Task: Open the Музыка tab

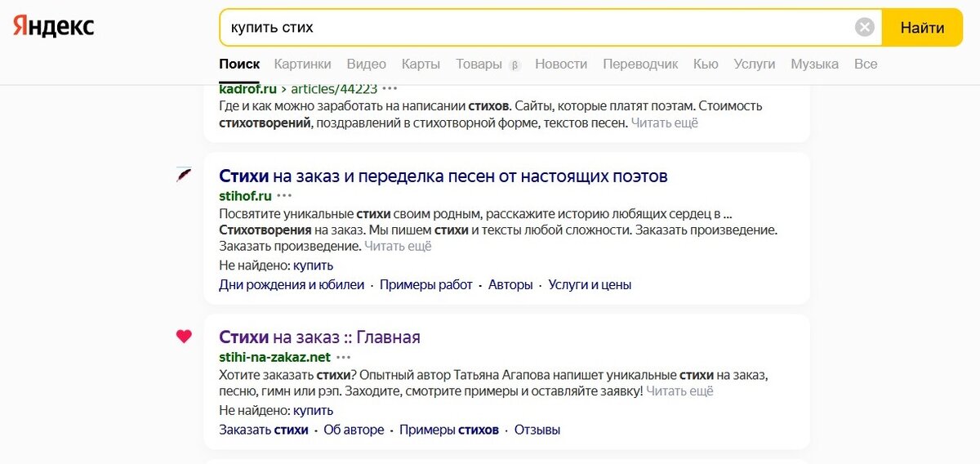Action: click(814, 64)
